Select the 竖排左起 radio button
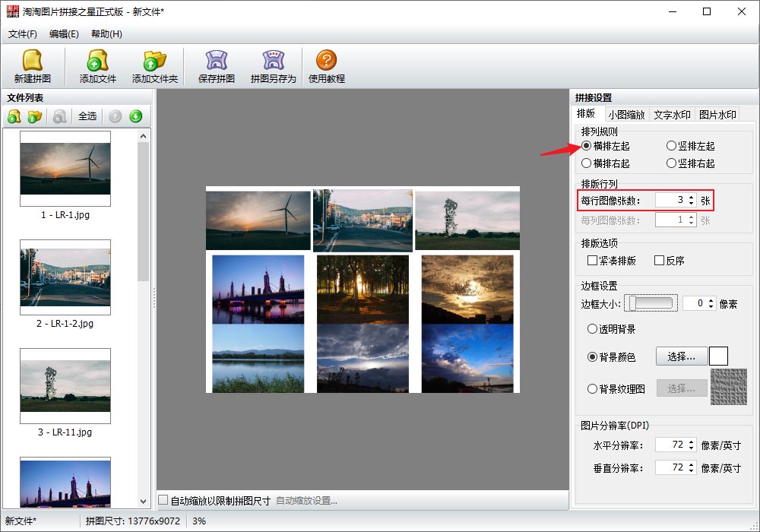This screenshot has width=760, height=532. [x=671, y=146]
